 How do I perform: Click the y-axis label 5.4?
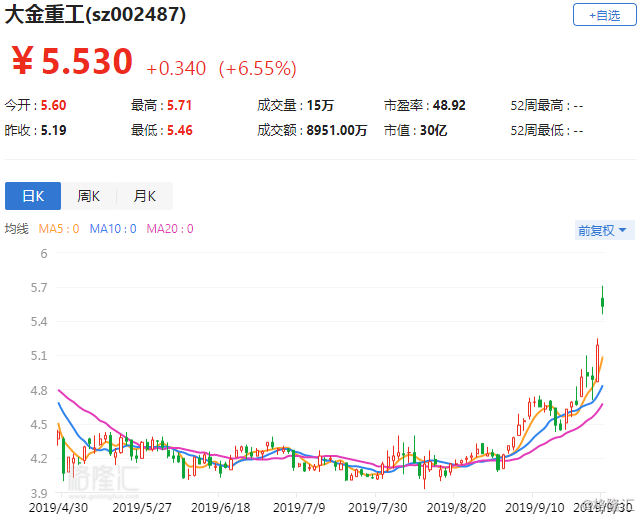coord(39,322)
